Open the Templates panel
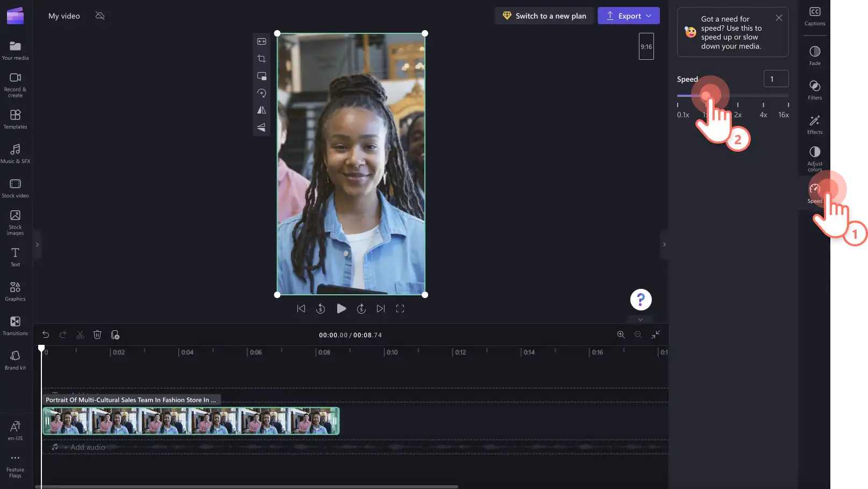Viewport: 868px width, 489px height. click(x=15, y=119)
